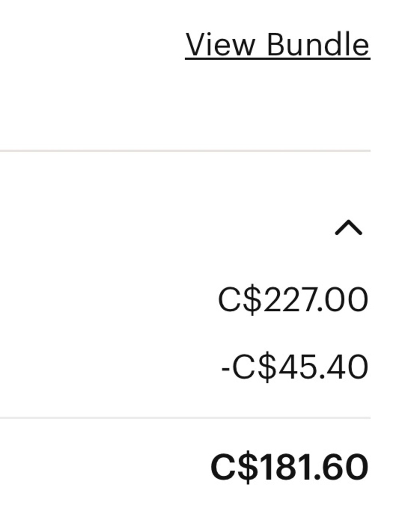Screen dimensions: 399x532
Task: Select the -C$45.40 discount amount
Action: coord(294,367)
